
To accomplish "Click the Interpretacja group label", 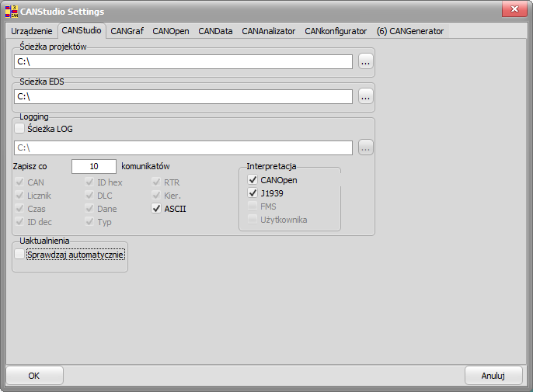I will [x=271, y=166].
